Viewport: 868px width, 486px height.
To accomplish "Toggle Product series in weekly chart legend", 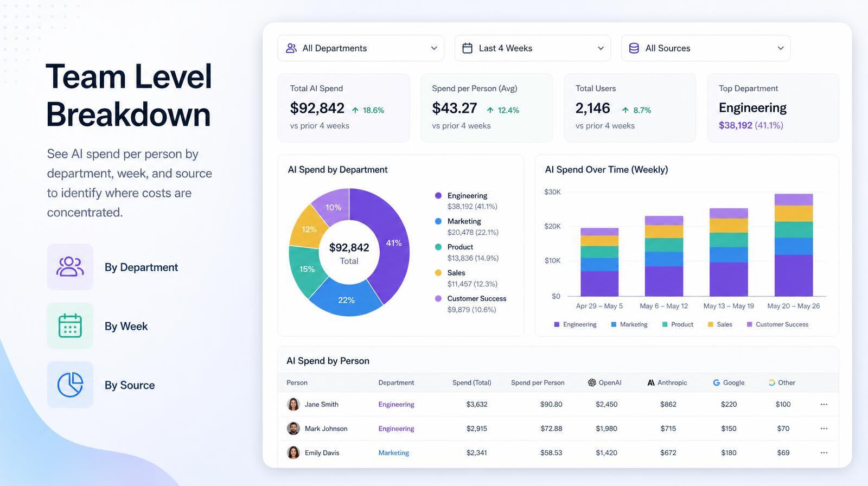I will coord(678,324).
